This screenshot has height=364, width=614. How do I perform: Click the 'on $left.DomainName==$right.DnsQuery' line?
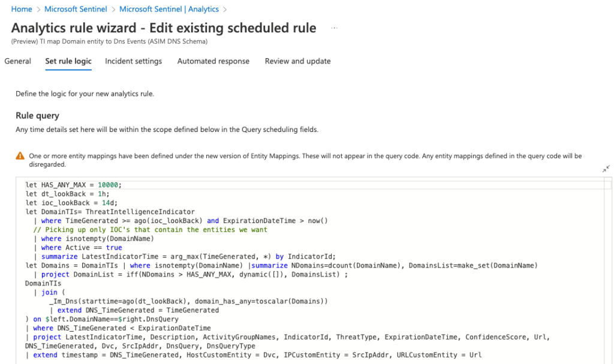pyautogui.click(x=102, y=320)
